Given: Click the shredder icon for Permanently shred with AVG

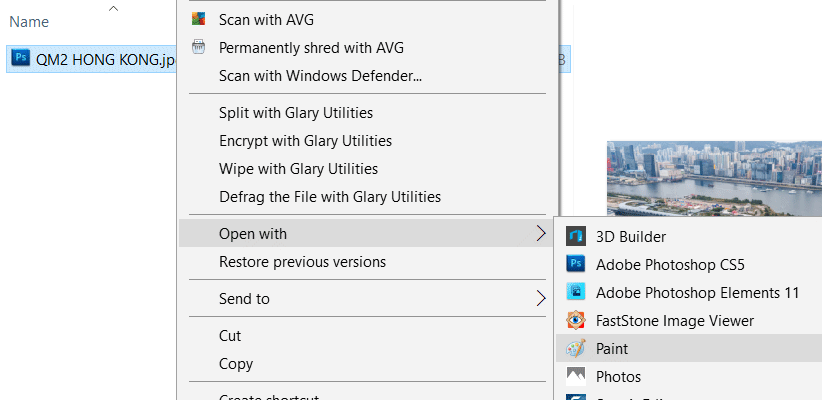Looking at the screenshot, I should (198, 47).
